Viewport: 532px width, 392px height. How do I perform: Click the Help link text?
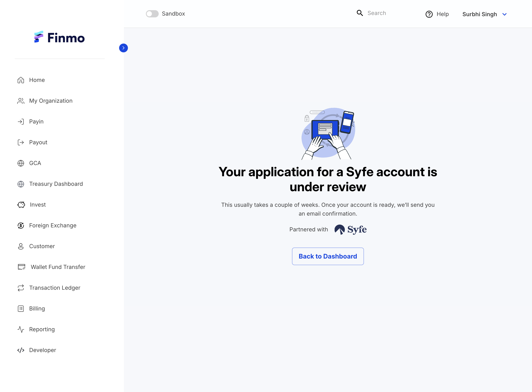point(442,14)
